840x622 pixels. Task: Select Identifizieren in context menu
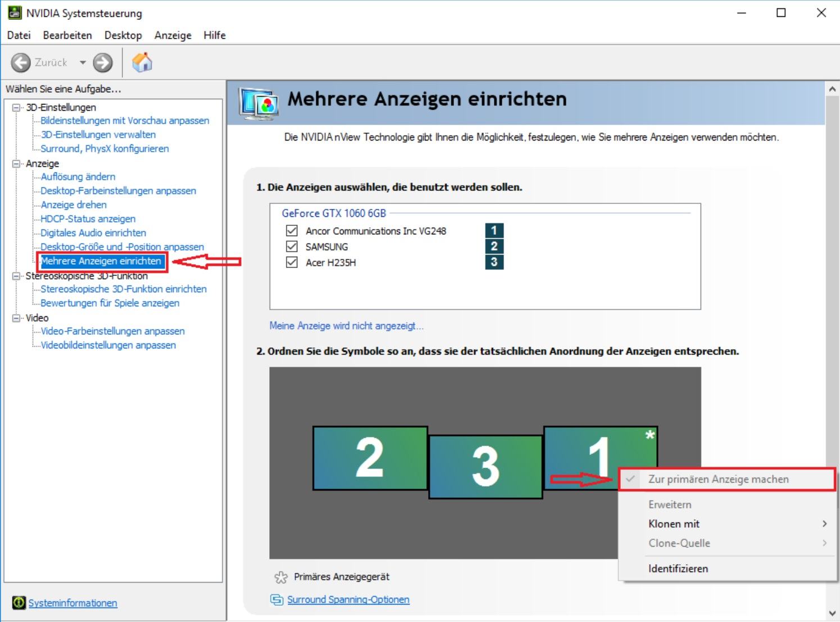[727, 569]
